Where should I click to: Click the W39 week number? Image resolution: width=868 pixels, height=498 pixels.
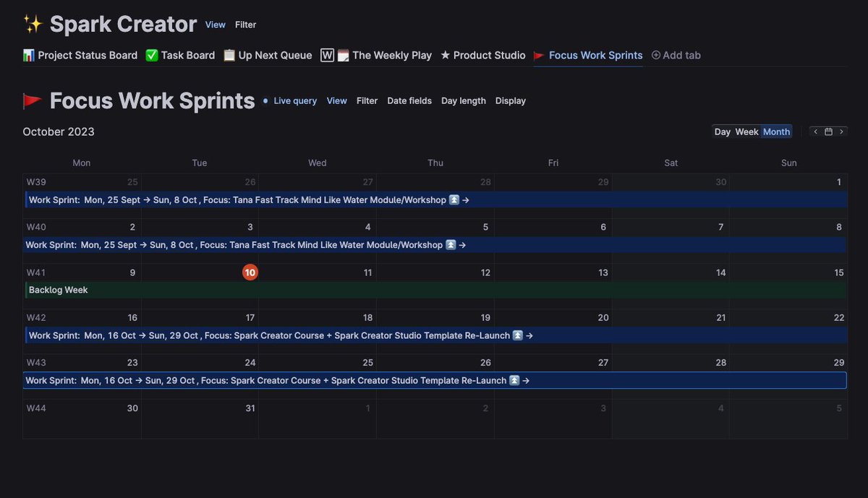36,182
